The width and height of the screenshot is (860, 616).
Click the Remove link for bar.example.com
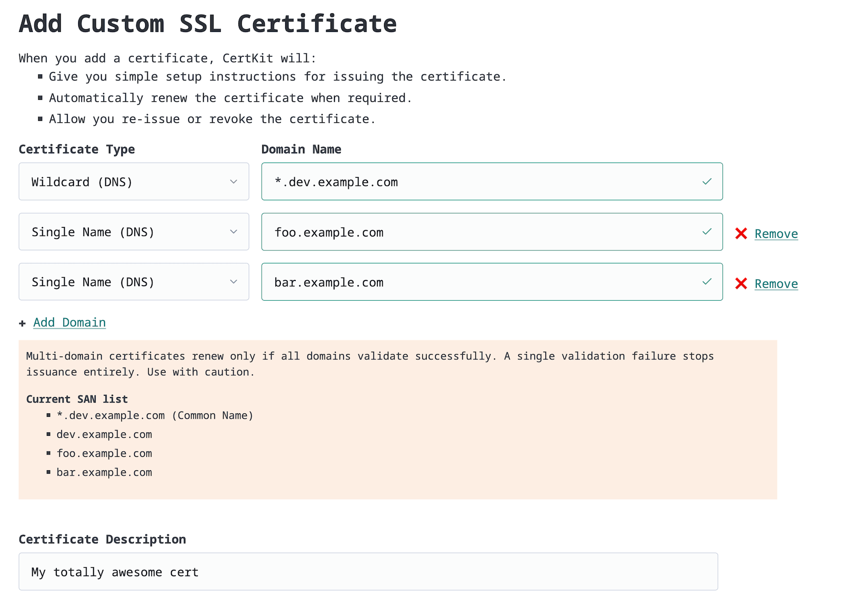pos(776,283)
